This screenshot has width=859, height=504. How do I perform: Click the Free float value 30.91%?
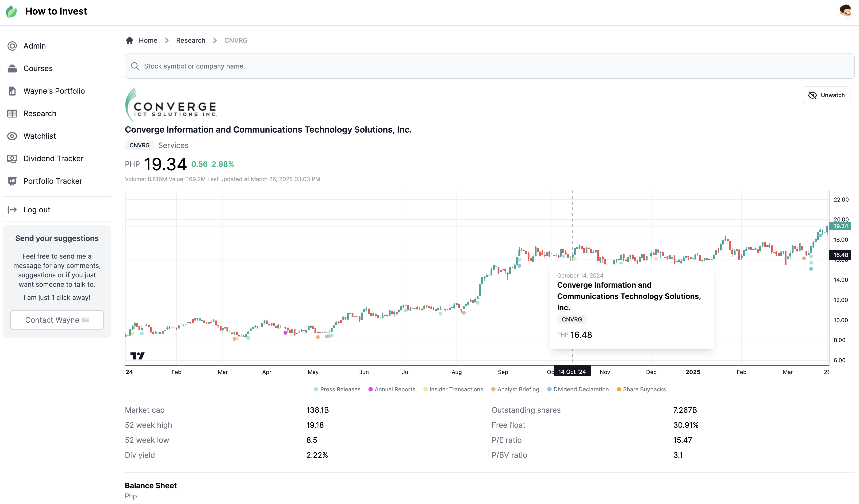[x=686, y=425]
